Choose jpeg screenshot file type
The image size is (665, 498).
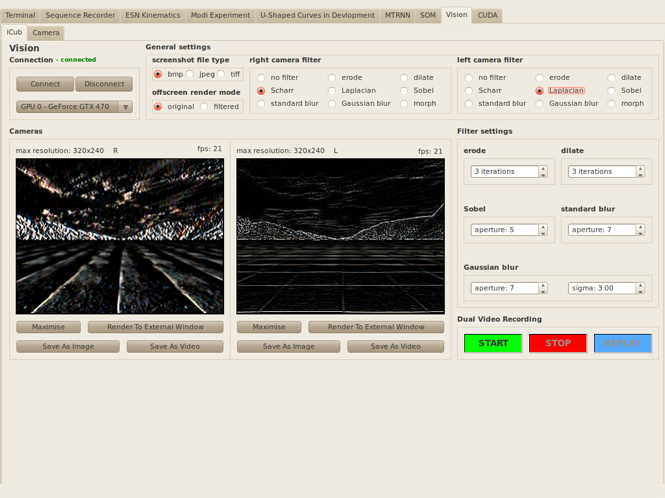tap(190, 74)
